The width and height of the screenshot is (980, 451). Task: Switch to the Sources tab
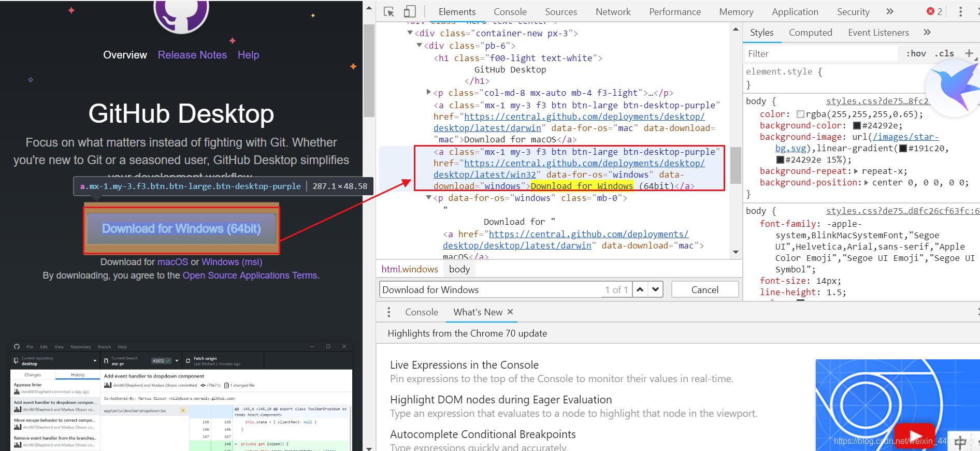click(560, 11)
